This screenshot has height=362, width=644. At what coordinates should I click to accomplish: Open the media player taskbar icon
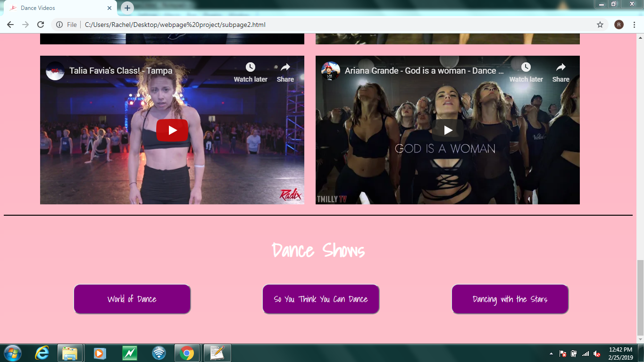(x=100, y=353)
